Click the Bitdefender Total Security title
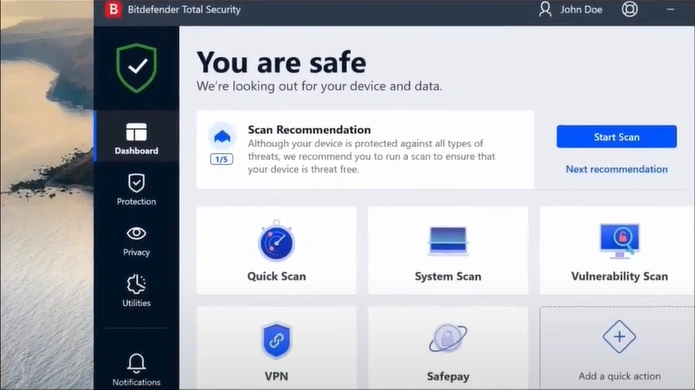Image resolution: width=695 pixels, height=390 pixels. (x=184, y=9)
